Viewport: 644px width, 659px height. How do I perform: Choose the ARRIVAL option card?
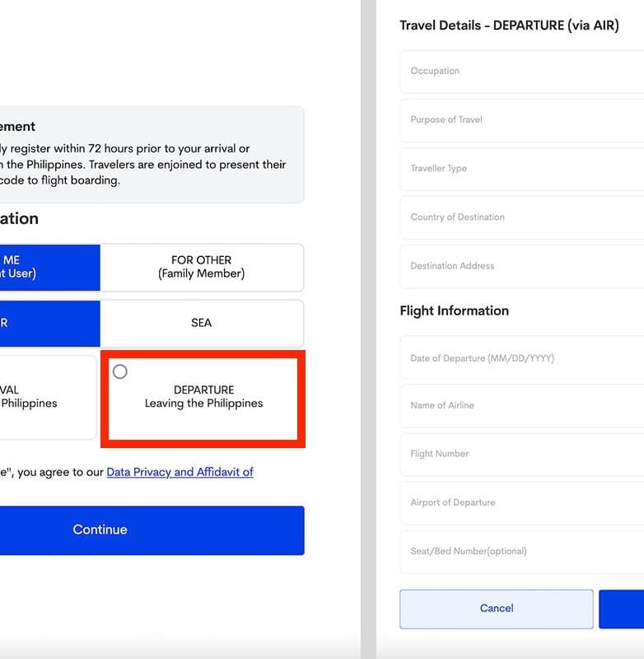(48, 397)
